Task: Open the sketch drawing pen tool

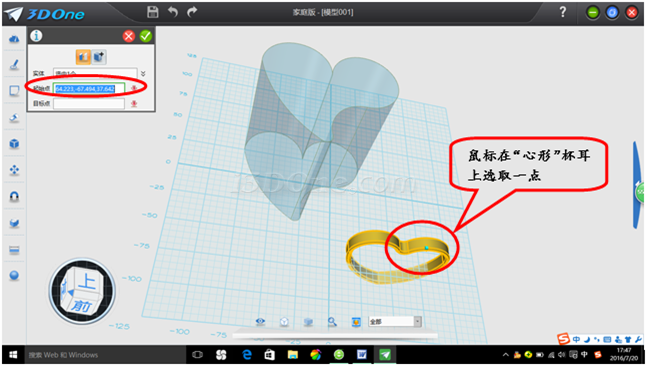Action: point(14,64)
